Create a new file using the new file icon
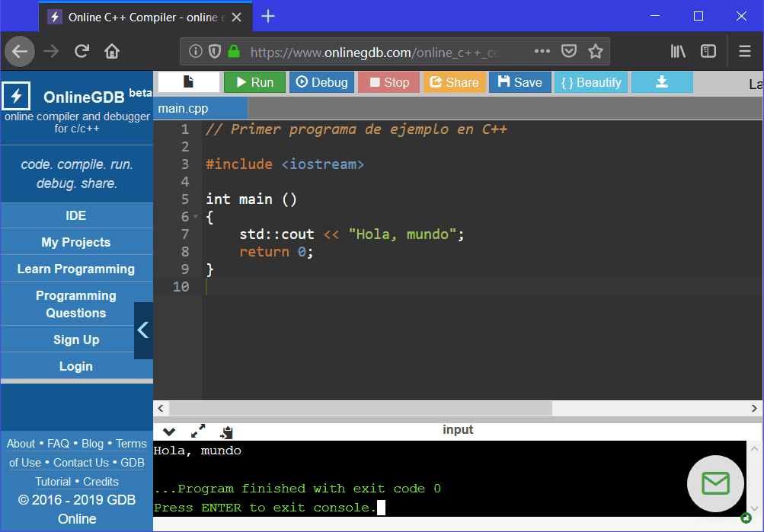764x532 pixels. point(188,81)
